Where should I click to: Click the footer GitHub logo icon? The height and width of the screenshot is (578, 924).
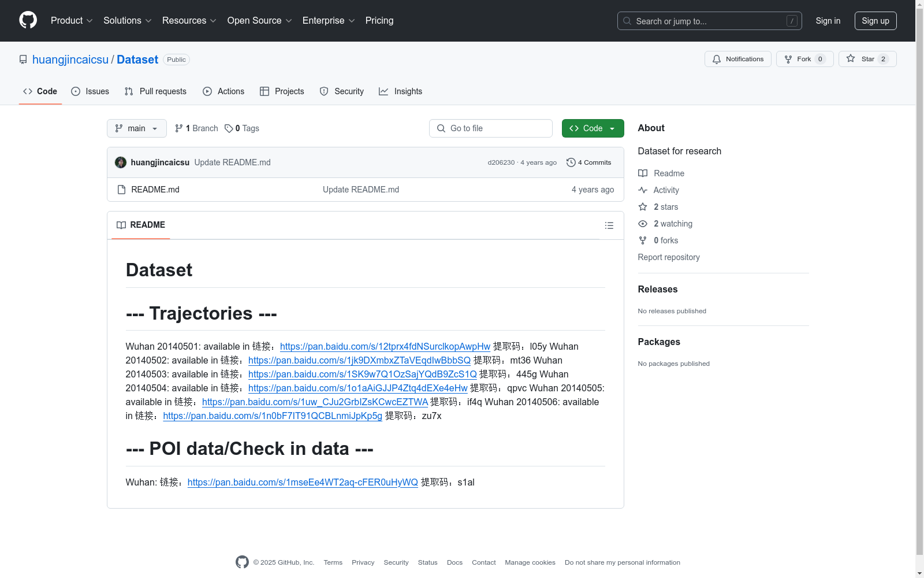(242, 562)
